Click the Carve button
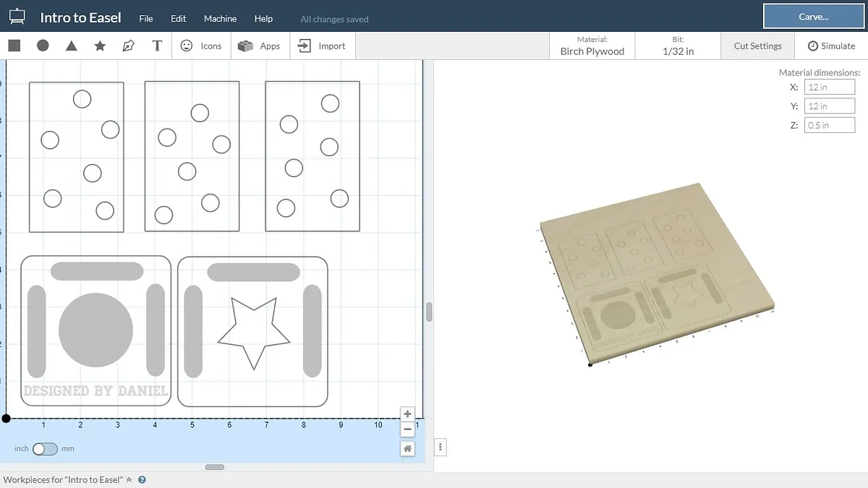The height and width of the screenshot is (488, 868). click(813, 17)
